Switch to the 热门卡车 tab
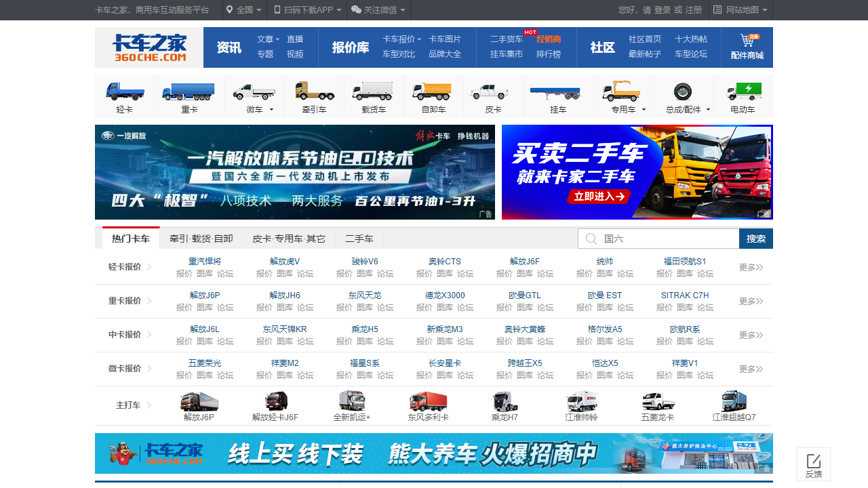The height and width of the screenshot is (488, 868). (x=131, y=239)
